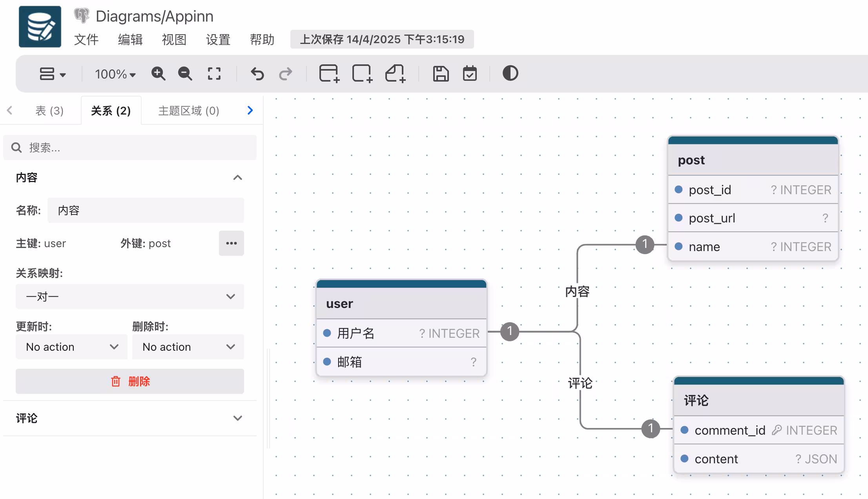This screenshot has height=499, width=868.
Task: Click the name field in post table
Action: 753,247
